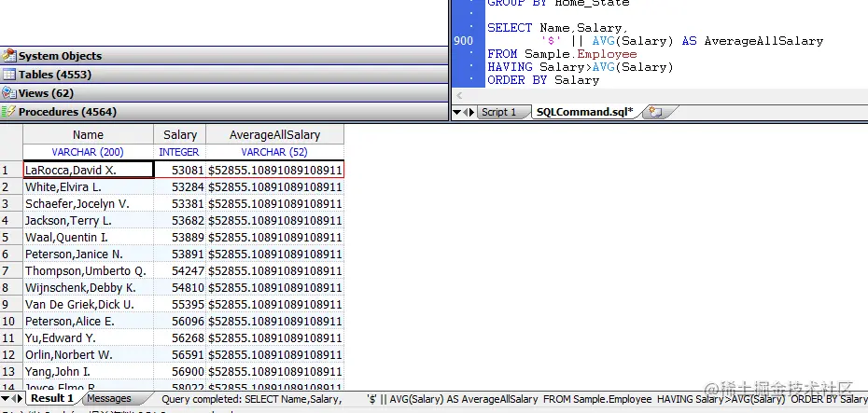
Task: Select the Peterson,Alice E. cell
Action: [88, 322]
